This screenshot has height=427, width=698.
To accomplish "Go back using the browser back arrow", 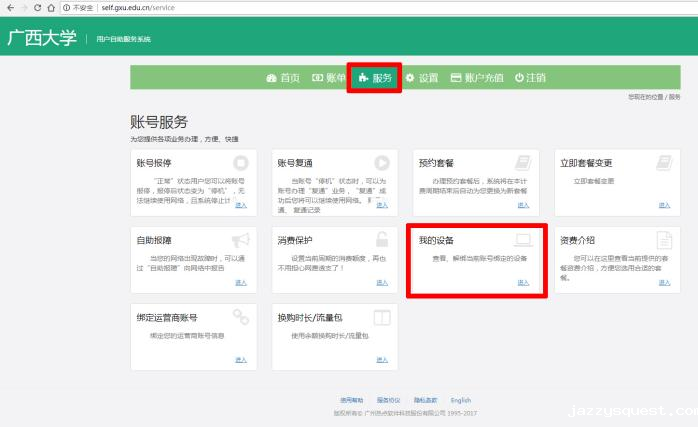I will tap(8, 7).
